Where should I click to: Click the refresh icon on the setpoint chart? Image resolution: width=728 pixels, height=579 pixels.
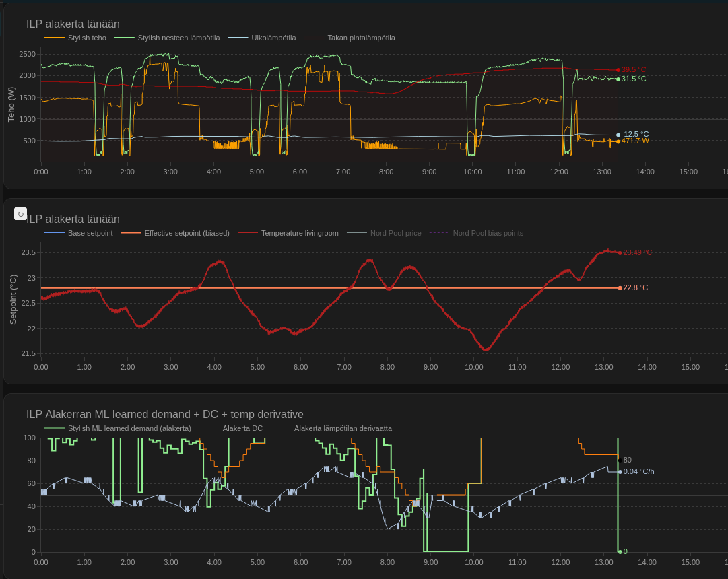[20, 214]
